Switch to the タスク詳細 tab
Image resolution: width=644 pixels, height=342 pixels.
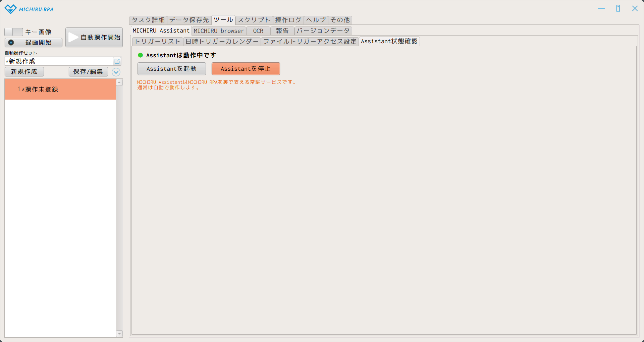click(148, 20)
